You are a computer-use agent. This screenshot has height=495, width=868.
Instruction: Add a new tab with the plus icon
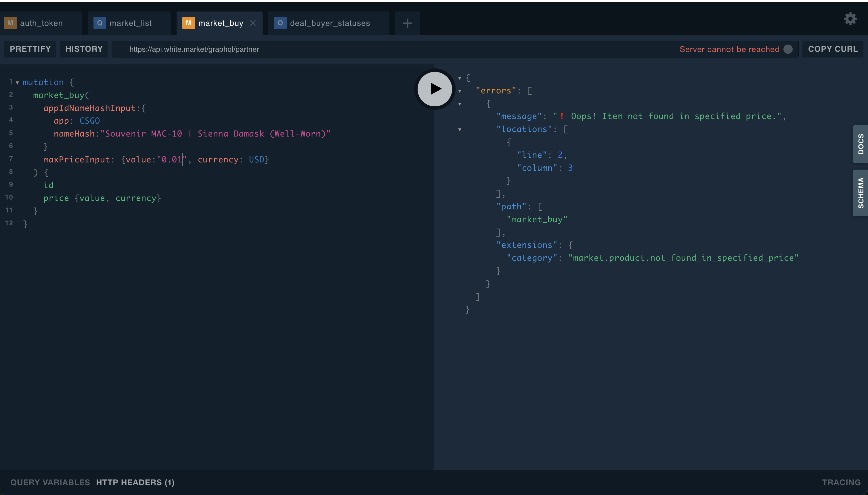tap(407, 23)
